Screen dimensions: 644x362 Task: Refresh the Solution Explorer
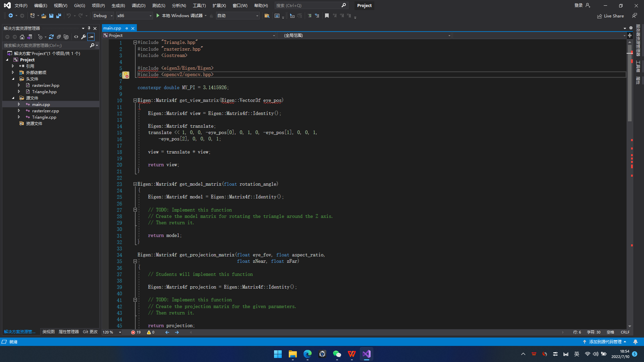pyautogui.click(x=51, y=37)
